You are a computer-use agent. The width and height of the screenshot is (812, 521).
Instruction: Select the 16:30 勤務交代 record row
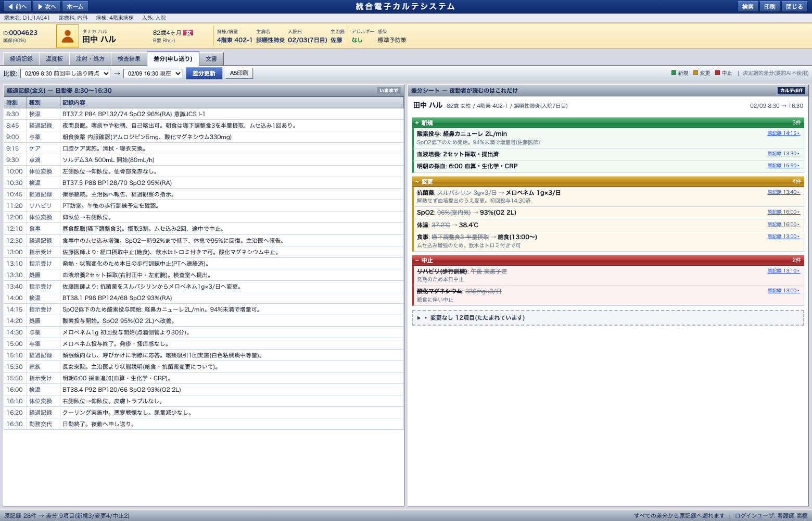click(x=204, y=424)
